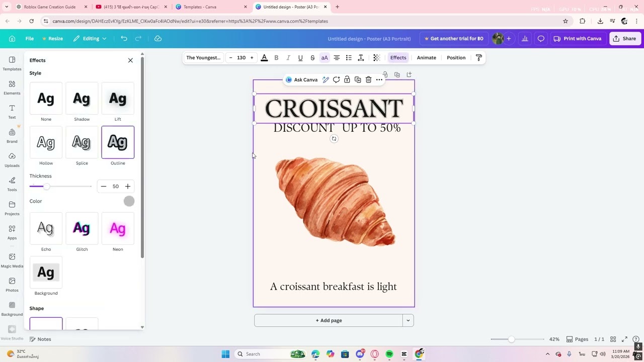Lock the selected element
Viewport: 644px width, 362px height.
347,79
